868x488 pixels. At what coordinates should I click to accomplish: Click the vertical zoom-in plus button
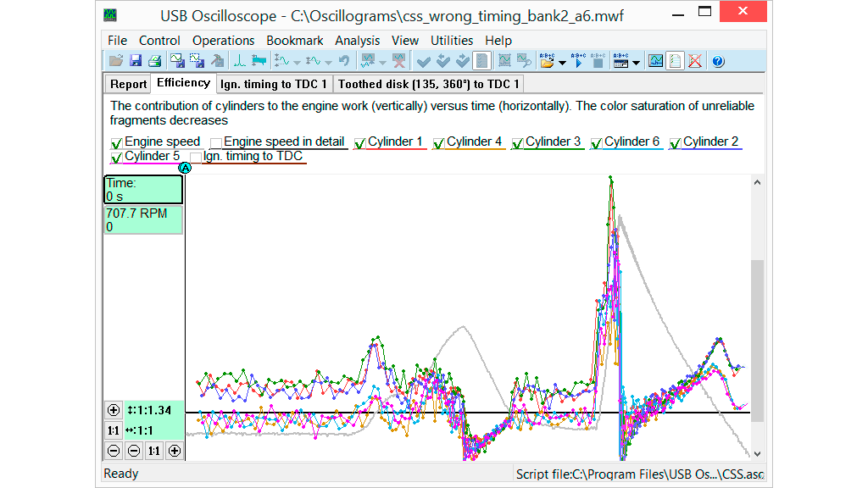click(x=114, y=410)
